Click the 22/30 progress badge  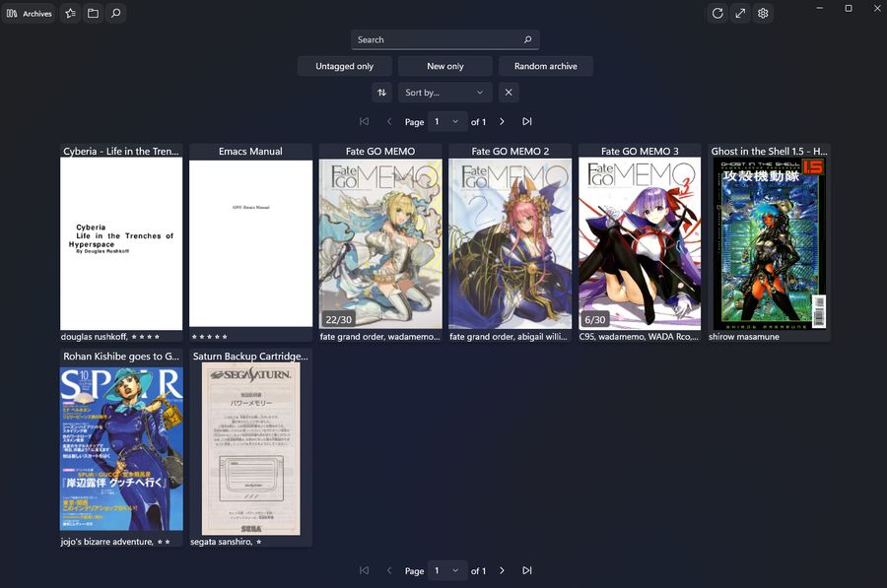(x=338, y=319)
